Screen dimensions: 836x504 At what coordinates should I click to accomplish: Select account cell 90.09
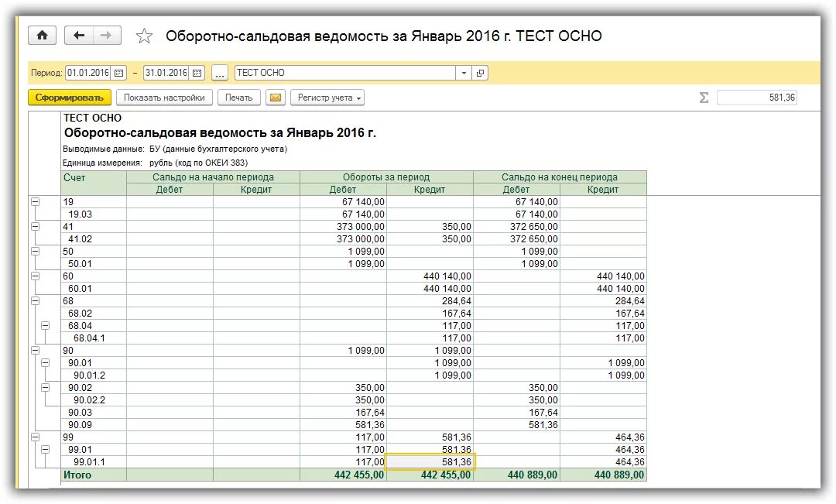94,425
